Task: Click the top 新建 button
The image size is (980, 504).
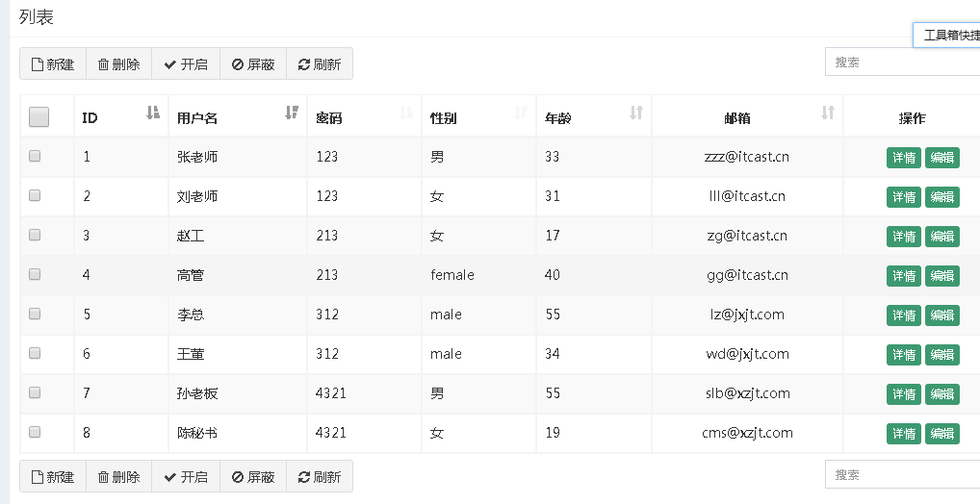Action: (x=53, y=63)
